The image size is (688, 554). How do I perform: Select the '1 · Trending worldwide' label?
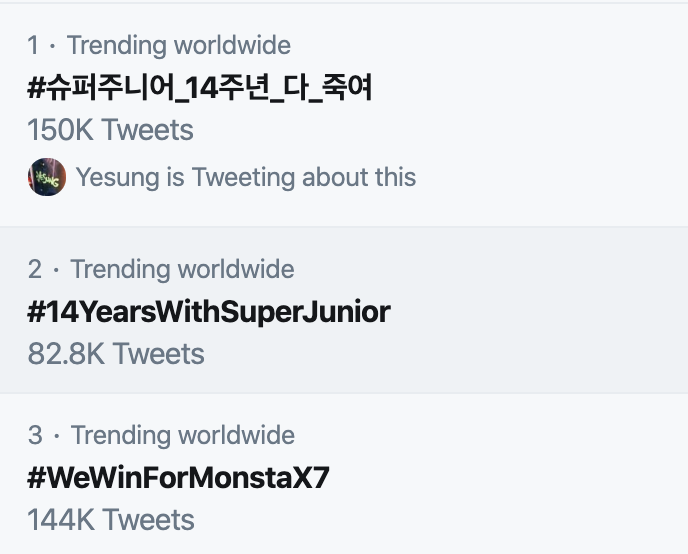(159, 45)
